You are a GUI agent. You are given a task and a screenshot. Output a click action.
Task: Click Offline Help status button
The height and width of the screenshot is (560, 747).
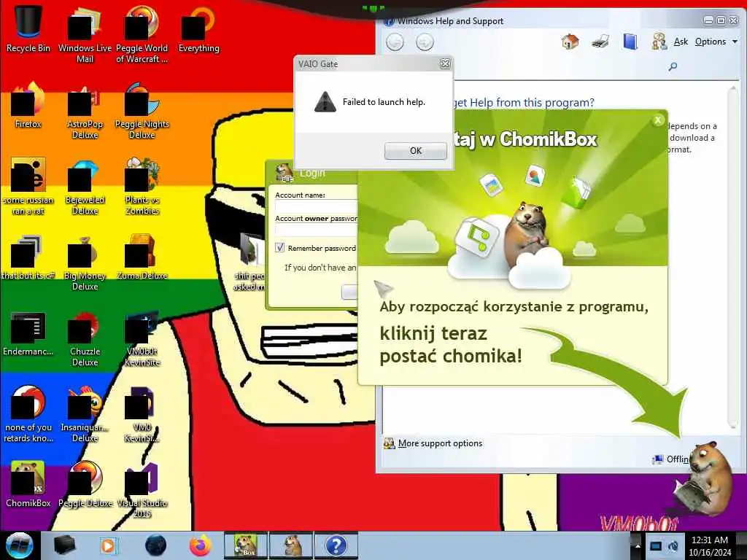[x=672, y=459]
